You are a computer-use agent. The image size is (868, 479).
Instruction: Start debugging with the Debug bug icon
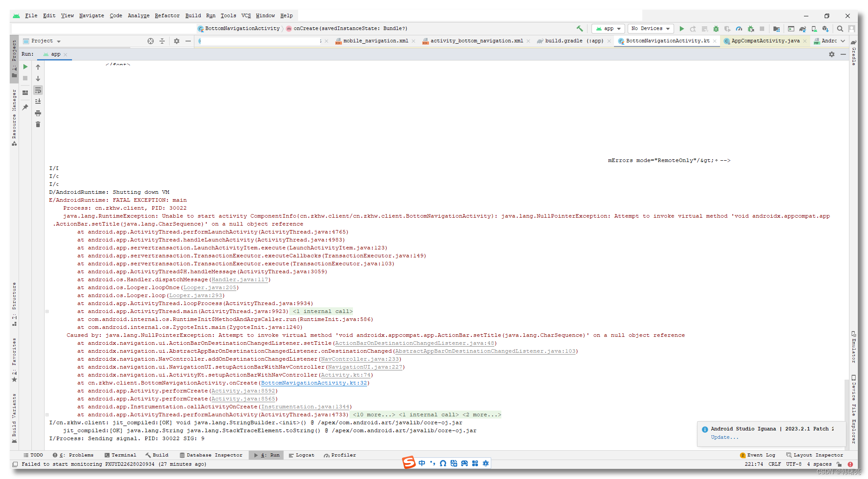[x=716, y=29]
